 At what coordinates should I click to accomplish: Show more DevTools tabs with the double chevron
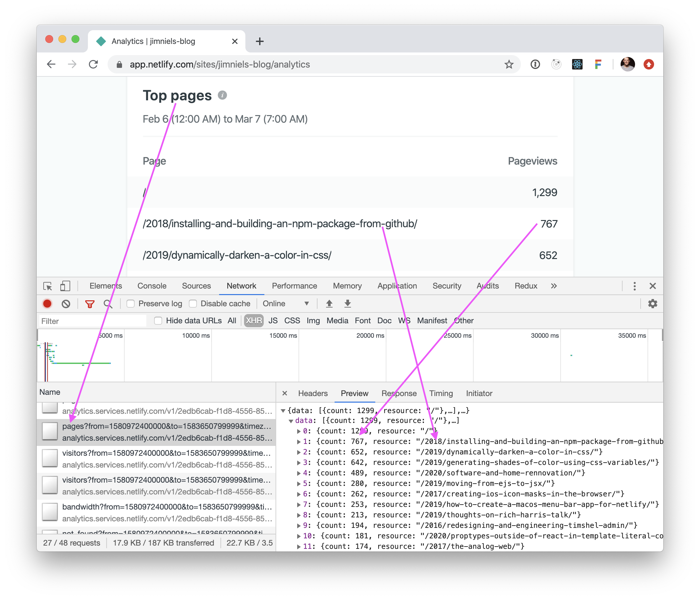click(553, 286)
